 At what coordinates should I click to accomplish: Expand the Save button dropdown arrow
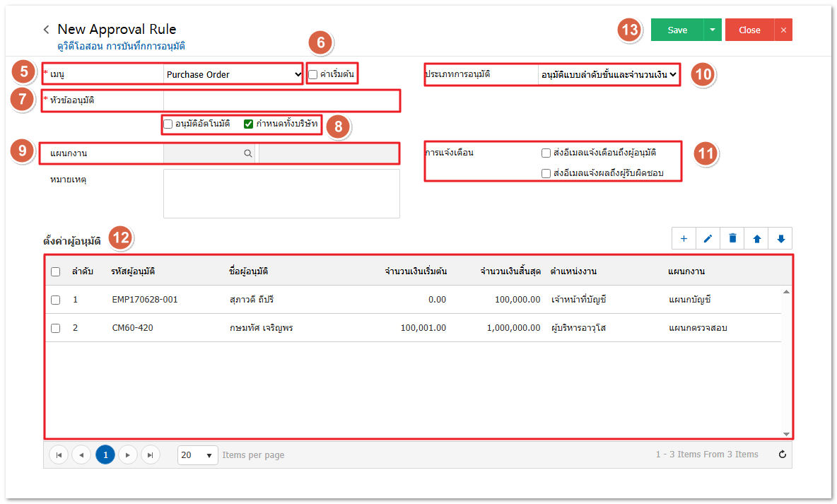[x=713, y=30]
